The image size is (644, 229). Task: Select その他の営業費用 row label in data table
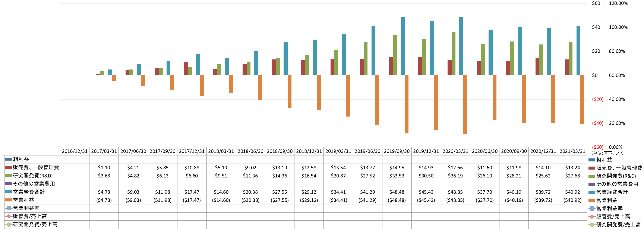34,184
